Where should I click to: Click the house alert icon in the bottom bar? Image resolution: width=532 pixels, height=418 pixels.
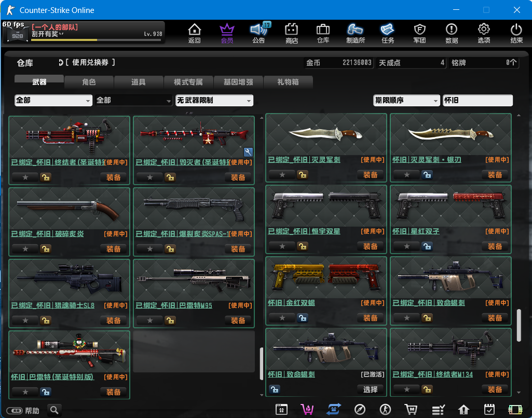pyautogui.click(x=463, y=410)
